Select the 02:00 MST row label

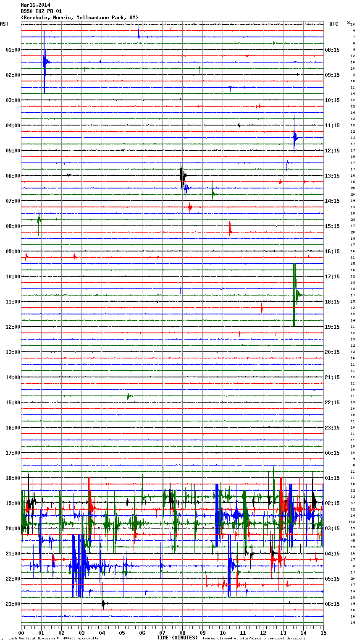pos(13,75)
